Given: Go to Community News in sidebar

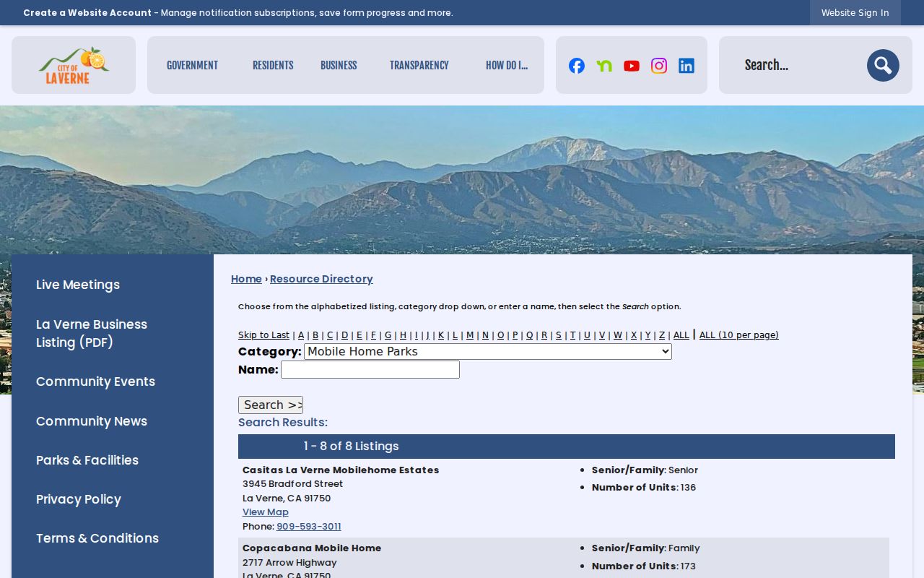Looking at the screenshot, I should 92,421.
